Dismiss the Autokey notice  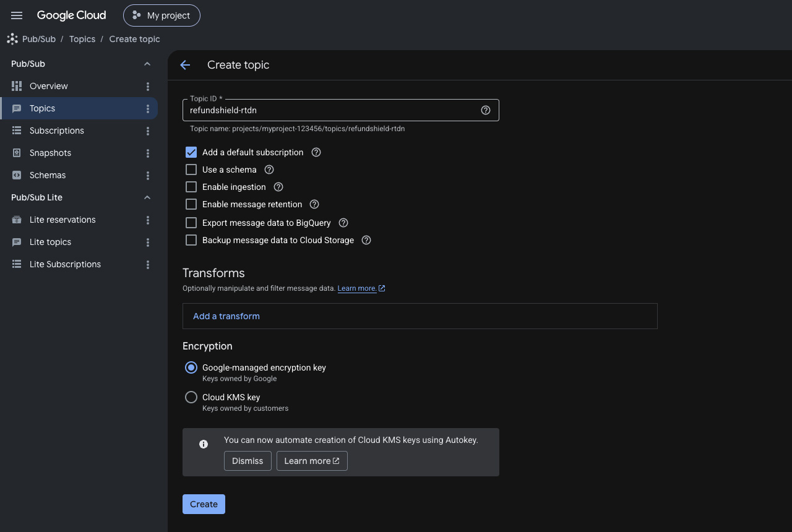coord(247,461)
